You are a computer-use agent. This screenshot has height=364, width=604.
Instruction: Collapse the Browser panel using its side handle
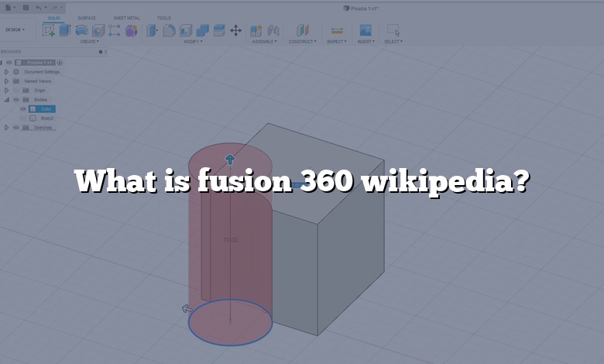click(106, 52)
